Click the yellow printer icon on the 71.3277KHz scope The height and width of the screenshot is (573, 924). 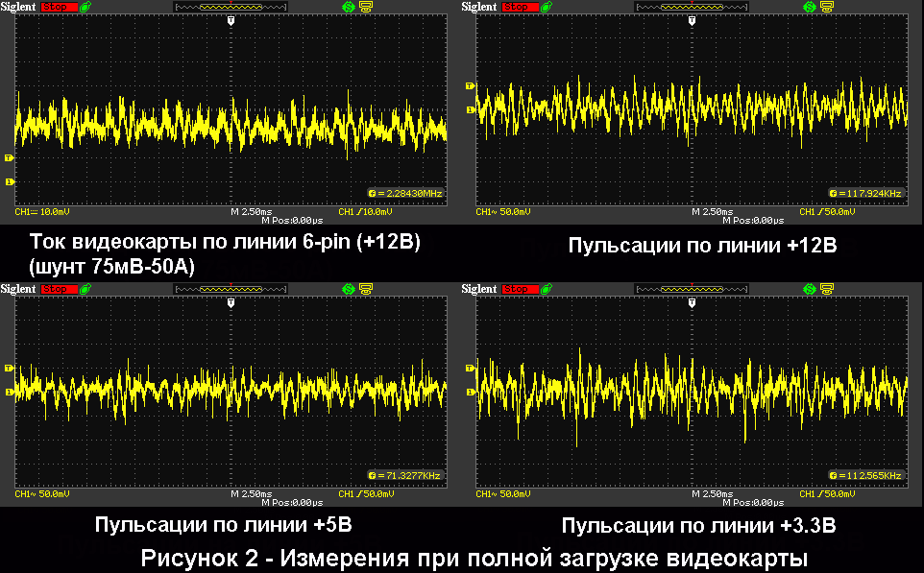365,289
